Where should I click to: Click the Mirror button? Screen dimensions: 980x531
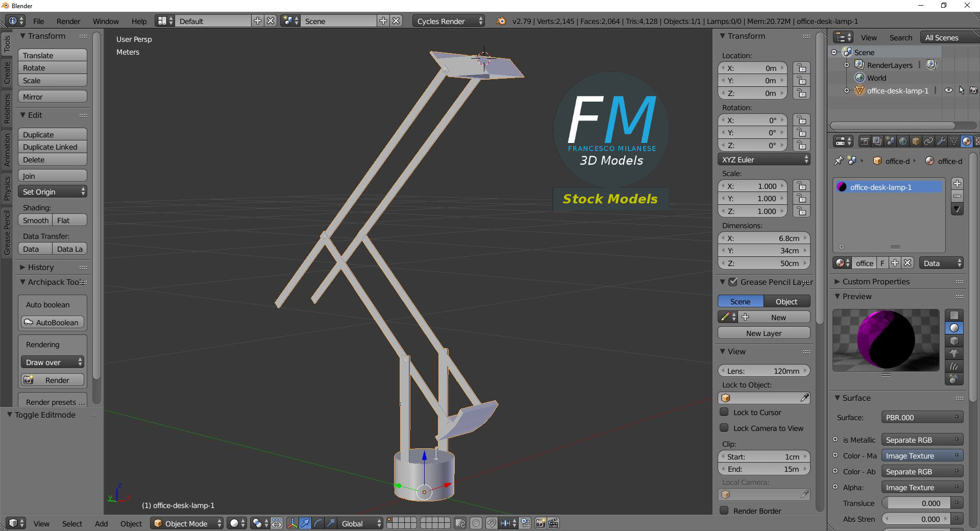53,96
